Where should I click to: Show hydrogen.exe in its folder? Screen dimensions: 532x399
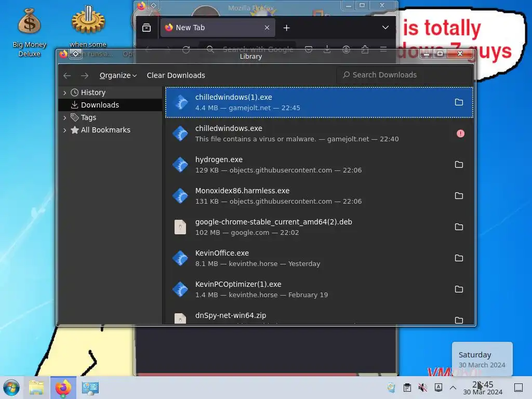click(x=459, y=165)
